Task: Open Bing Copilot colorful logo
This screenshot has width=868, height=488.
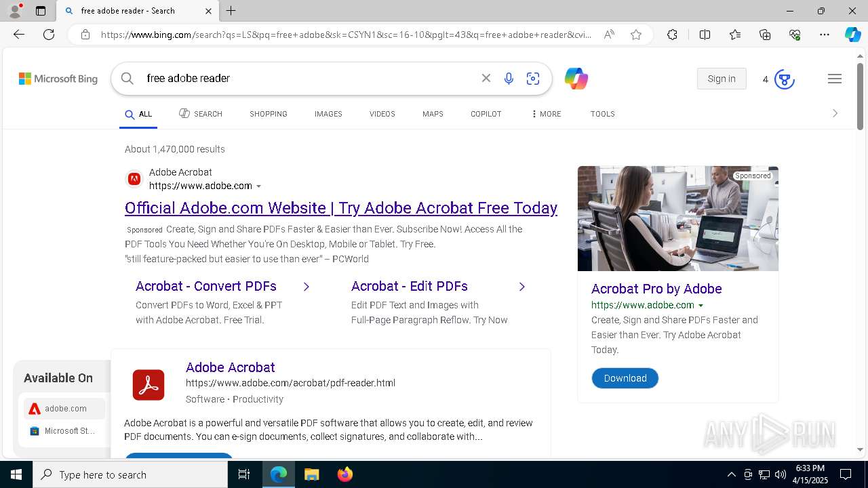Action: [576, 79]
